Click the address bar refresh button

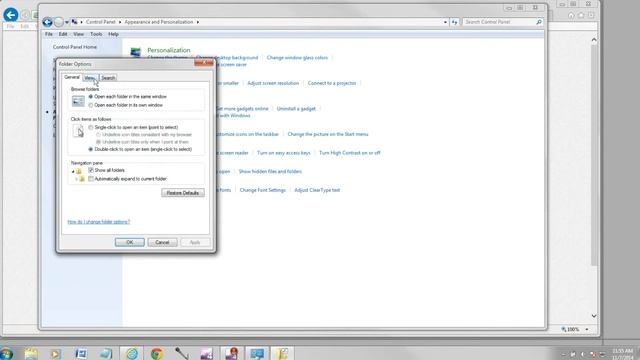(x=454, y=22)
